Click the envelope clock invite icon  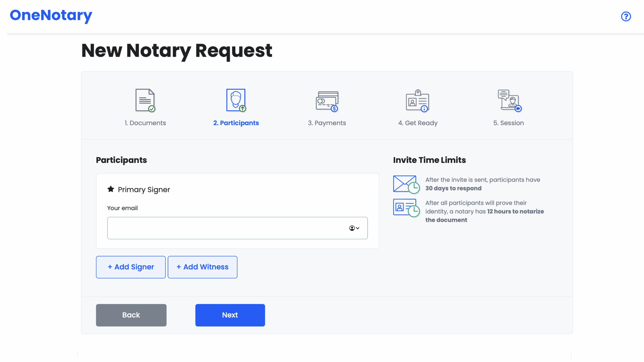pos(406,184)
